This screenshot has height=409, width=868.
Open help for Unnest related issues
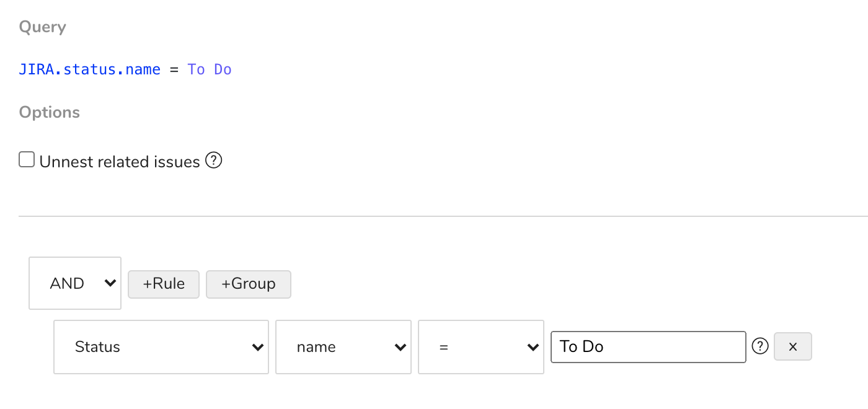213,161
